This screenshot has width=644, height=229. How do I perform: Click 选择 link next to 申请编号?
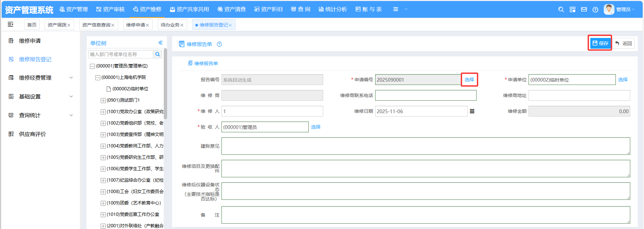pyautogui.click(x=469, y=80)
